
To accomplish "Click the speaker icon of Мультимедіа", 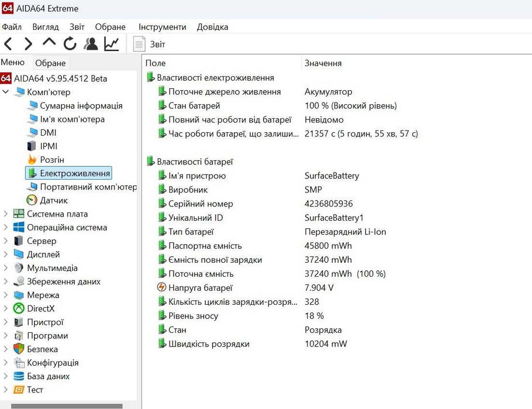I will click(x=19, y=268).
